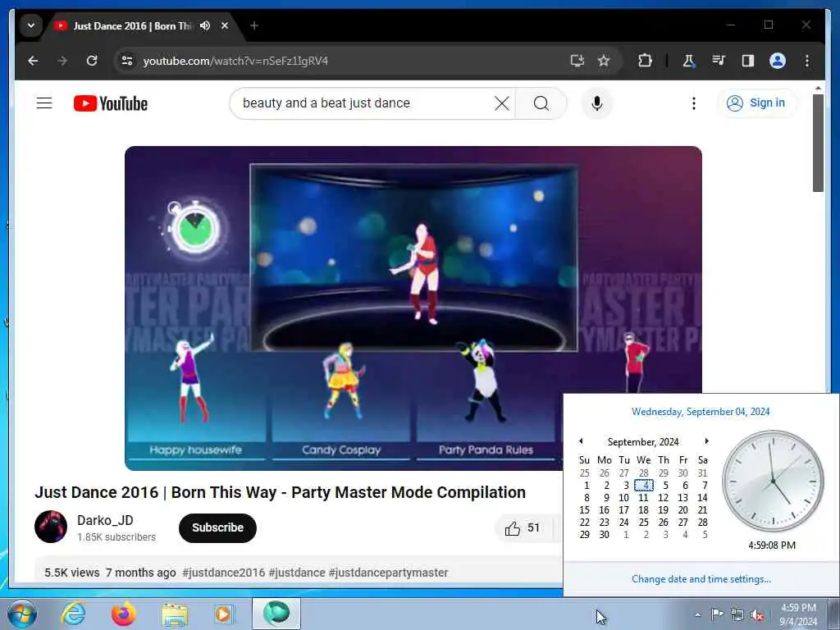Select September 18 in the calendar
The width and height of the screenshot is (840, 630).
click(644, 510)
